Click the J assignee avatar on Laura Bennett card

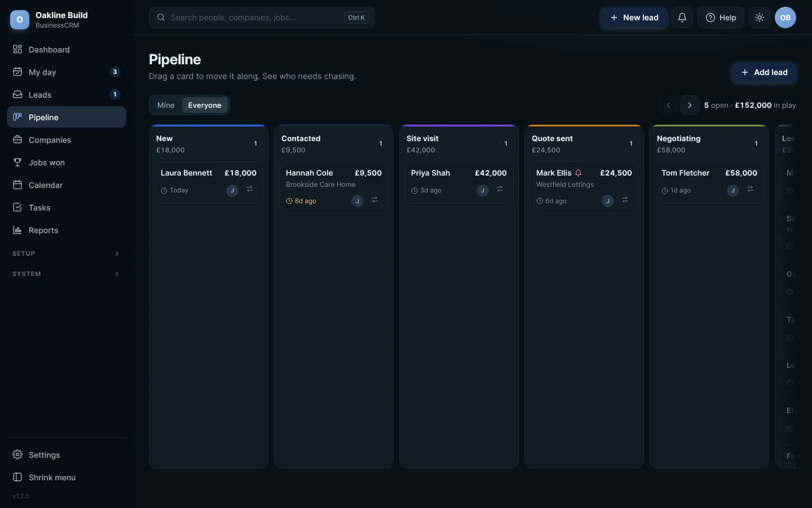(232, 191)
